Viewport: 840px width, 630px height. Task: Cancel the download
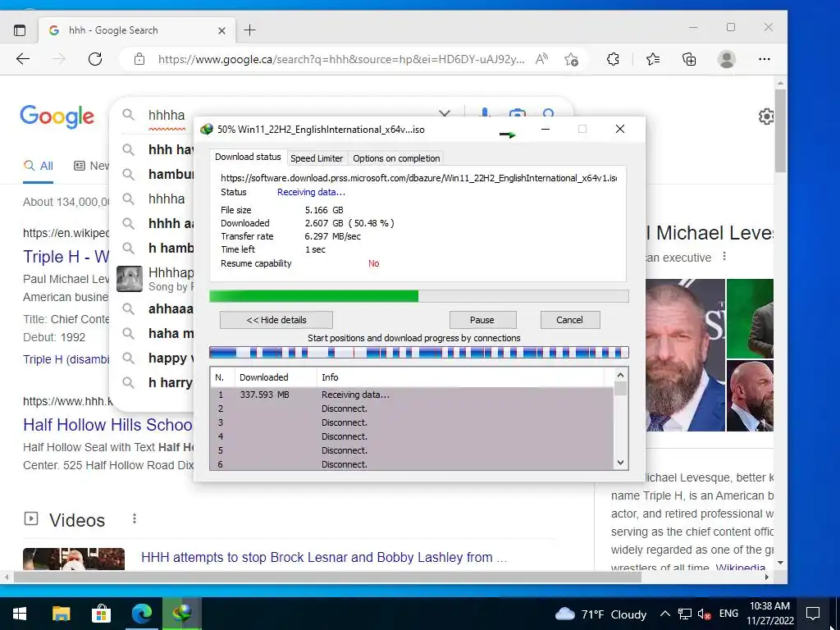tap(569, 320)
